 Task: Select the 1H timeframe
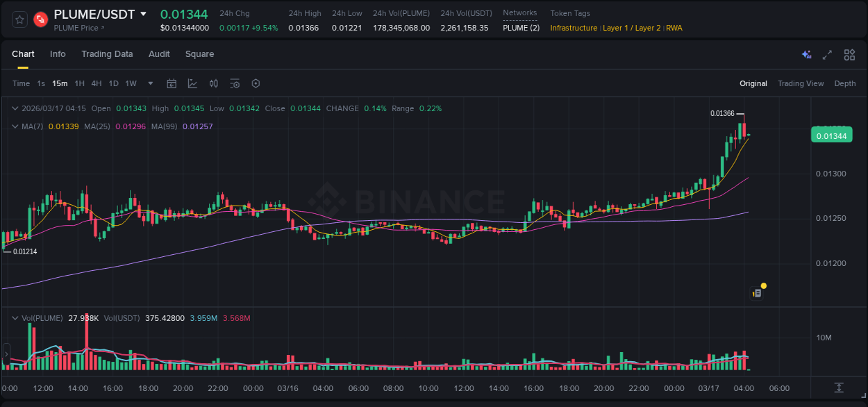pos(78,83)
